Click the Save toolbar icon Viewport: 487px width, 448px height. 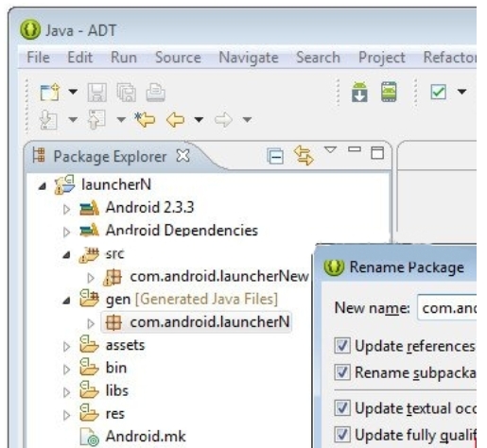[x=96, y=93]
